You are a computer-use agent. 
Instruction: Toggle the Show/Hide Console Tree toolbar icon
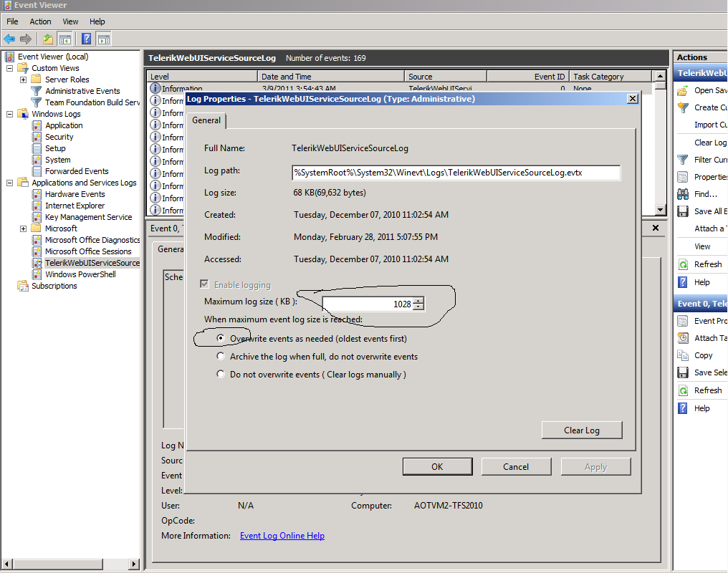(65, 39)
